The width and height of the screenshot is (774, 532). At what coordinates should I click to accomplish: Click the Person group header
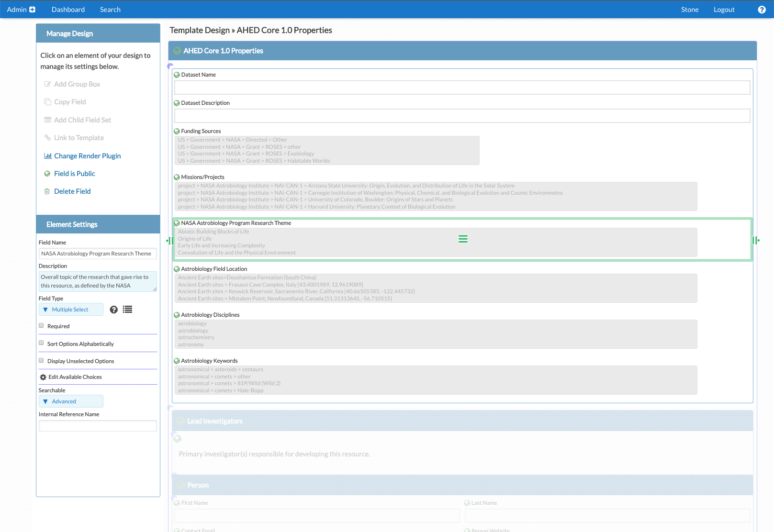(462, 485)
